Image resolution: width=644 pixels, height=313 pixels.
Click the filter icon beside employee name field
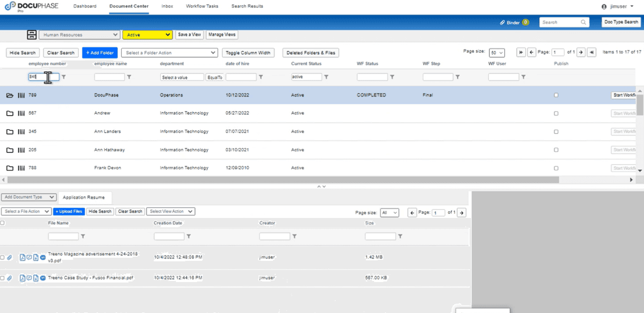click(x=129, y=77)
